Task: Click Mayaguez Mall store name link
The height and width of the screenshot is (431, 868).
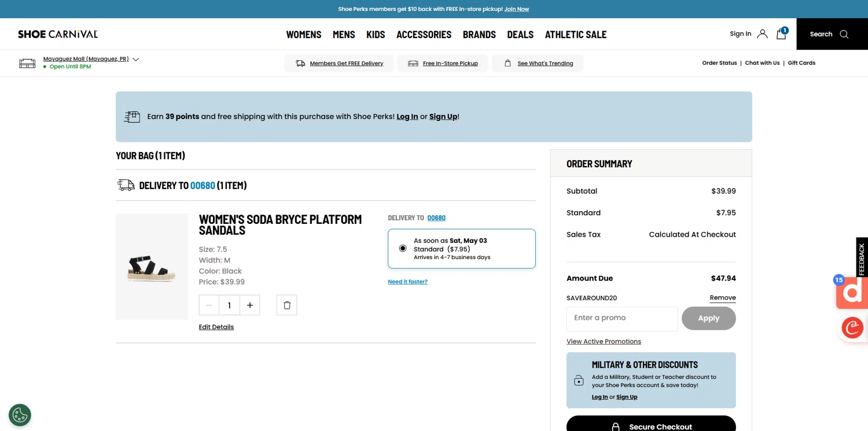Action: (86, 59)
